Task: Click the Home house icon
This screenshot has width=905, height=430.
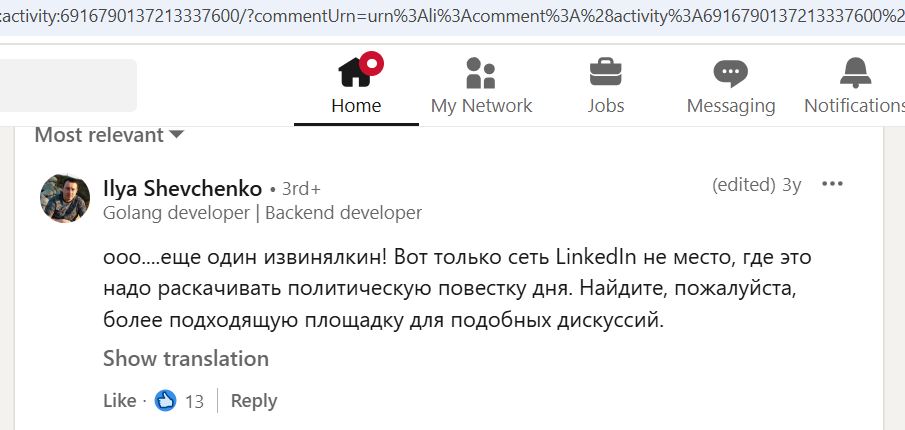Action: 354,72
